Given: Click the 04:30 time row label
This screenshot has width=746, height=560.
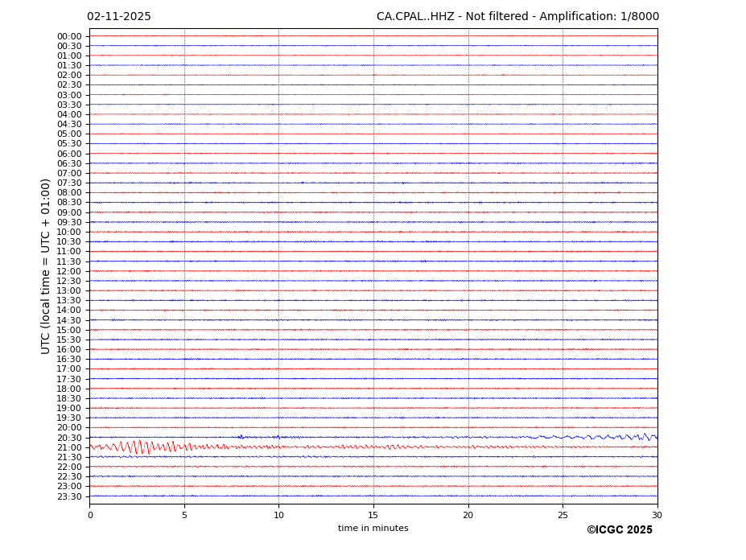Looking at the screenshot, I should coord(68,125).
